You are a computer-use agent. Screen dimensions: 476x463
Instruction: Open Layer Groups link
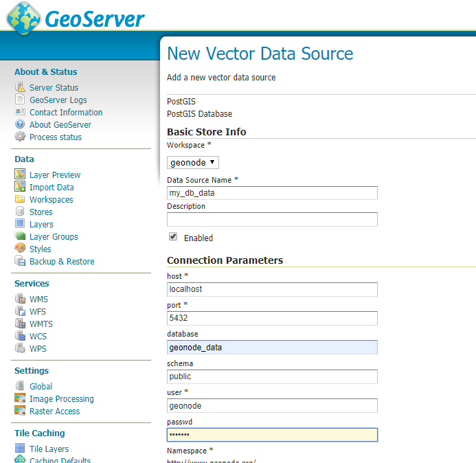click(x=54, y=237)
